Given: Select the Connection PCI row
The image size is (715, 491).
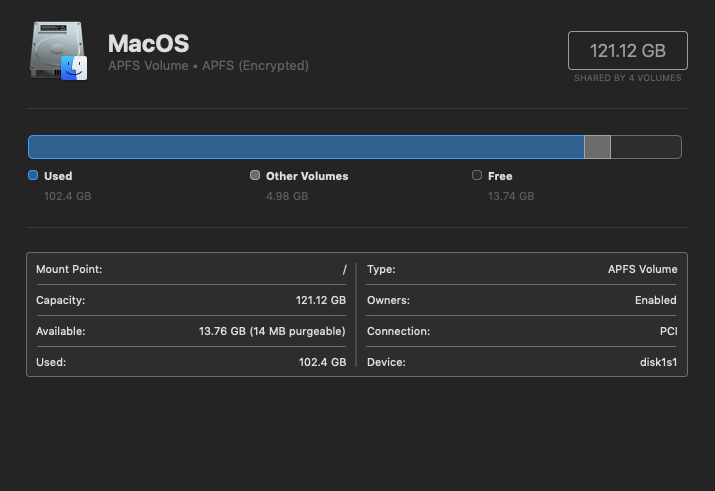Looking at the screenshot, I should point(521,331).
